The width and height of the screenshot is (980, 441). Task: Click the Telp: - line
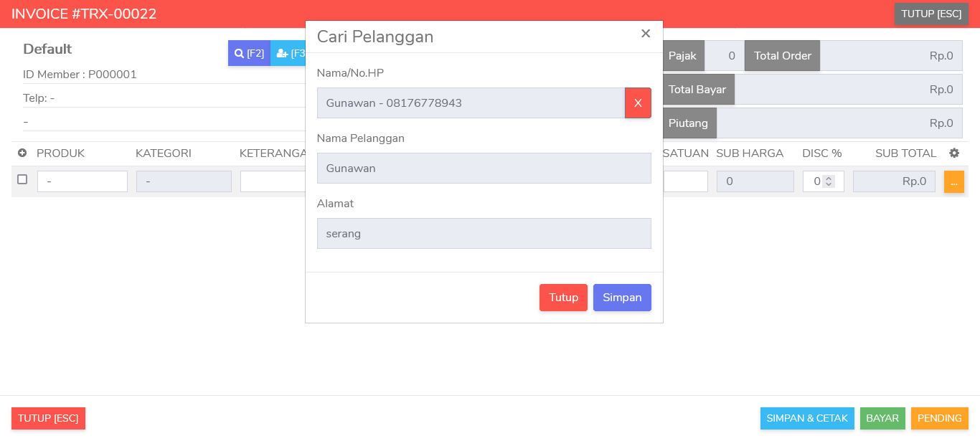click(x=39, y=98)
